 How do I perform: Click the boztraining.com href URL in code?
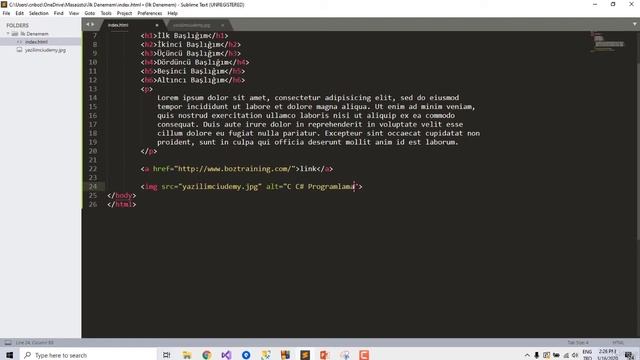[x=236, y=169]
